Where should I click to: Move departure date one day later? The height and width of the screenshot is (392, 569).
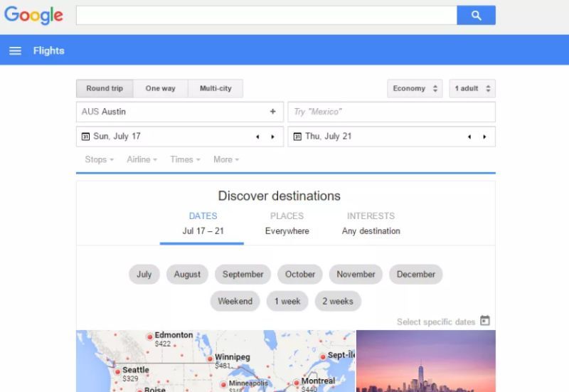pos(272,137)
